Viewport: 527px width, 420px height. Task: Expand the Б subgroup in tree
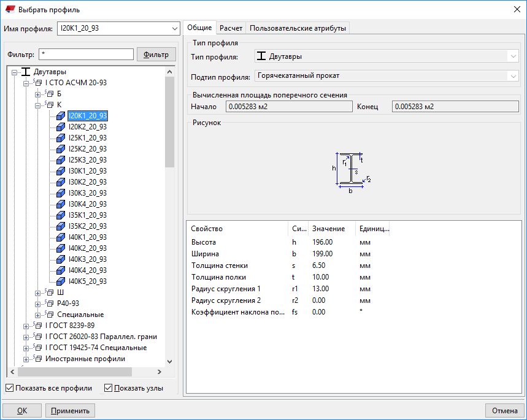point(38,94)
